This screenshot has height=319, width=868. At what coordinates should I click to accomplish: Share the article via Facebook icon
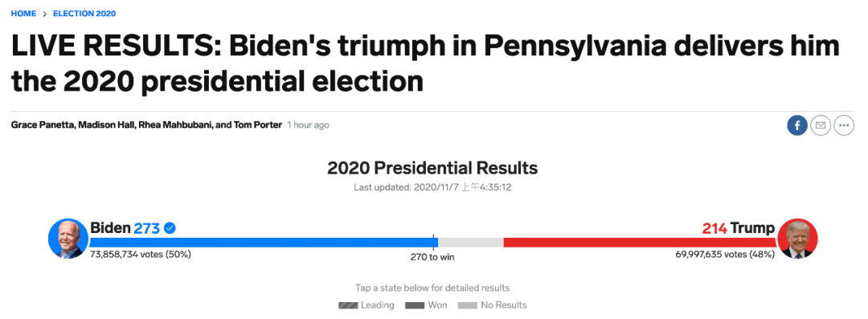point(797,125)
